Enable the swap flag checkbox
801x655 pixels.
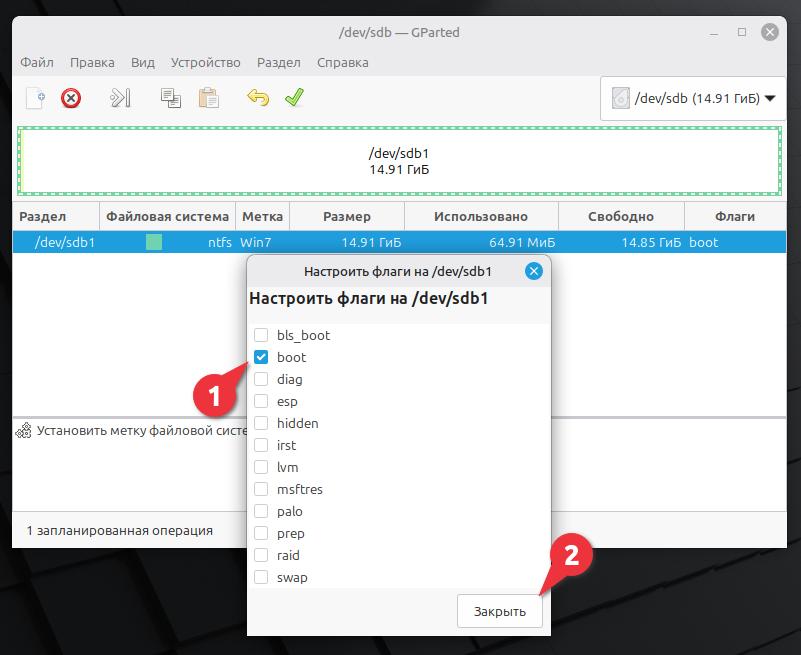261,577
